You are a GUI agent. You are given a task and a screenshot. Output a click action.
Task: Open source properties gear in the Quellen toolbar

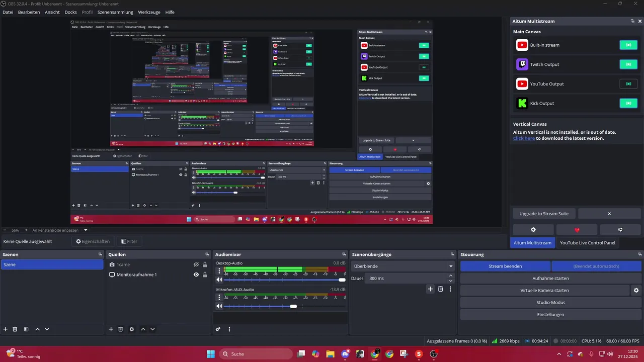tap(132, 329)
